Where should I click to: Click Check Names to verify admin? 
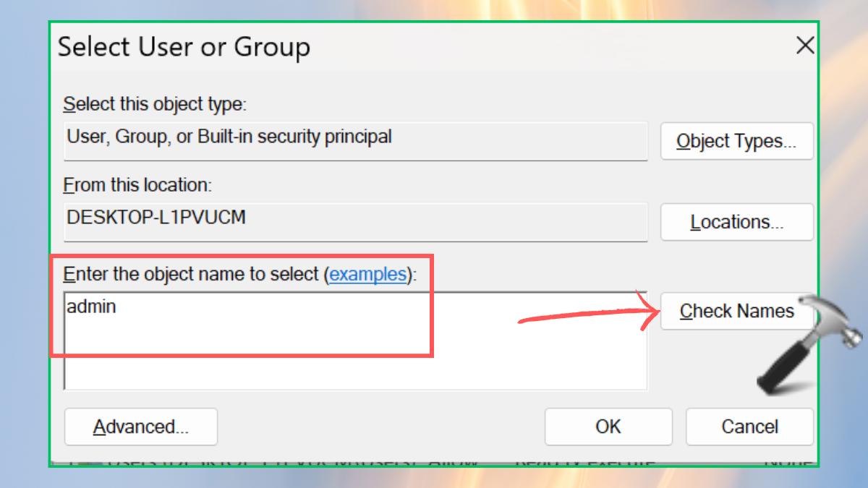point(737,312)
